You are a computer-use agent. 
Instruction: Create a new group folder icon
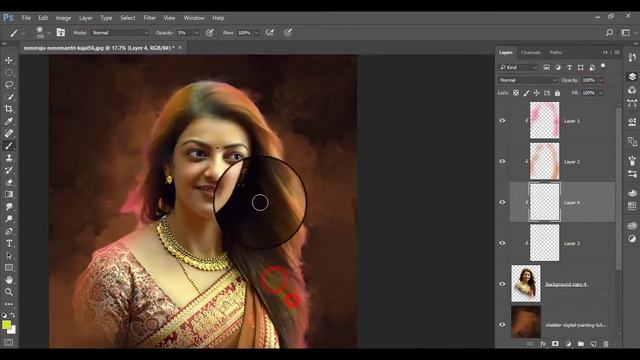[x=581, y=344]
